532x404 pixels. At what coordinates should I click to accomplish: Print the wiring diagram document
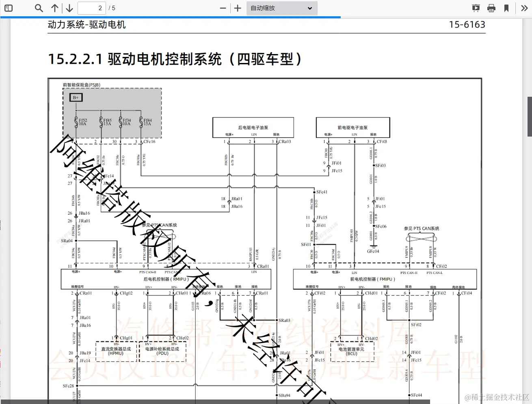[491, 8]
